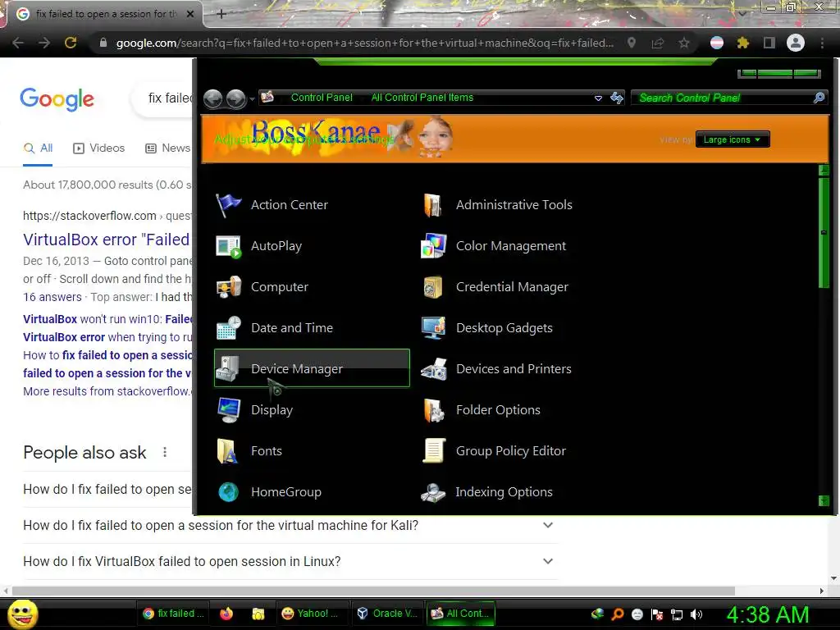Image resolution: width=840 pixels, height=630 pixels.
Task: Click the Control Panel back arrow button
Action: (x=212, y=98)
